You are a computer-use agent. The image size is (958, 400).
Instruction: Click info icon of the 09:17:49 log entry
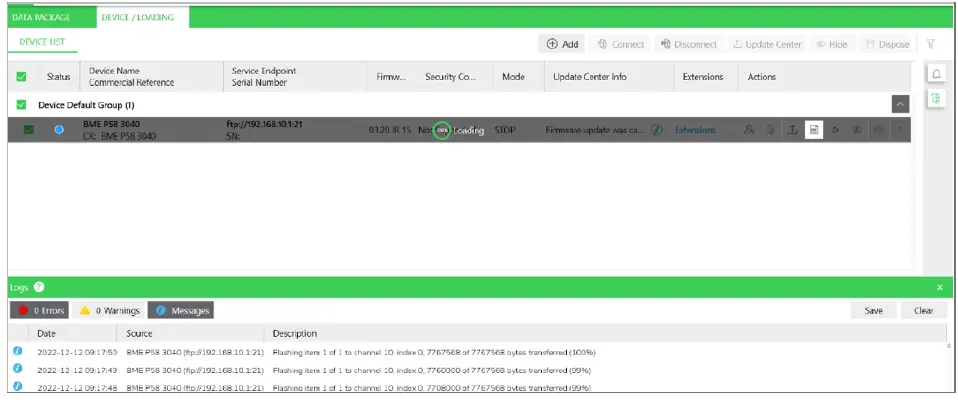tap(18, 369)
